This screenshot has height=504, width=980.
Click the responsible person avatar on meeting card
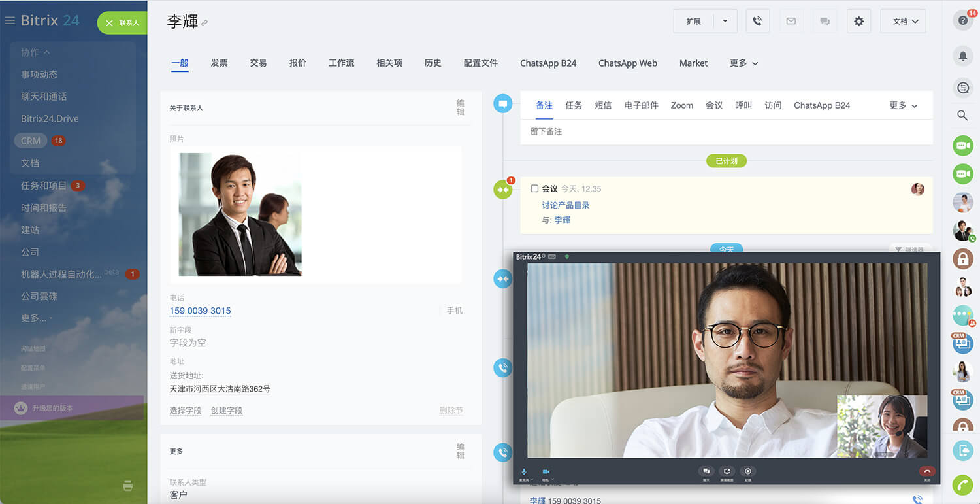pos(918,190)
